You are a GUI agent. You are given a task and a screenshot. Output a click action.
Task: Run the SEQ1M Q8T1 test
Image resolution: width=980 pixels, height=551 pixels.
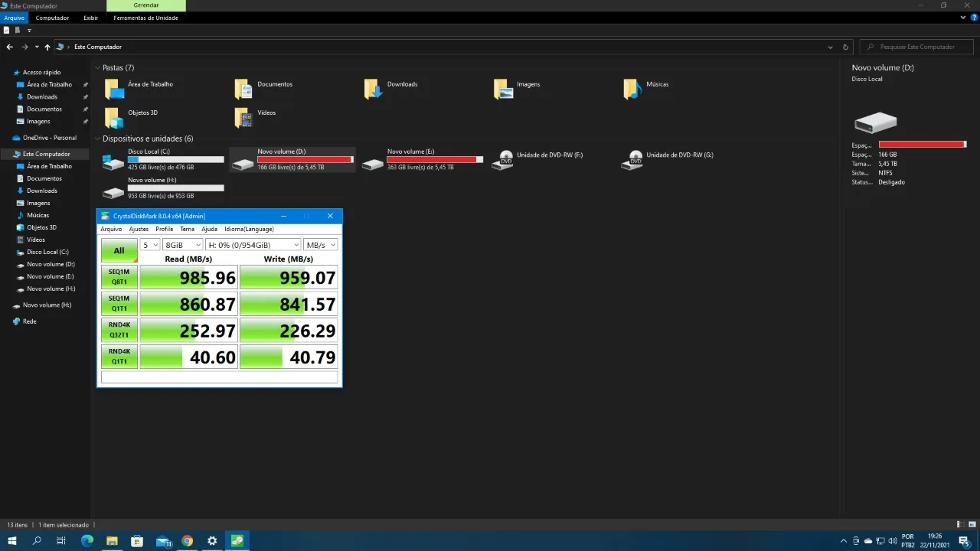119,277
